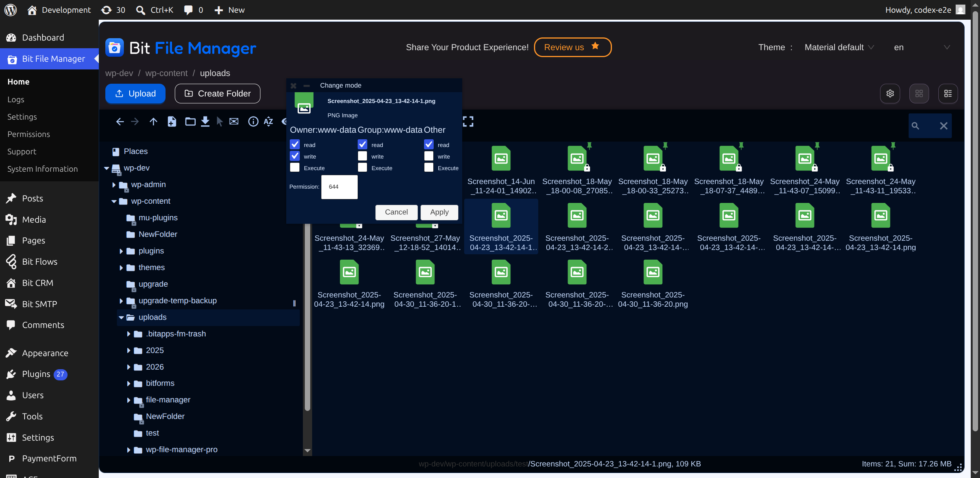980x478 pixels.
Task: Clear the file manager search box
Action: (944, 126)
